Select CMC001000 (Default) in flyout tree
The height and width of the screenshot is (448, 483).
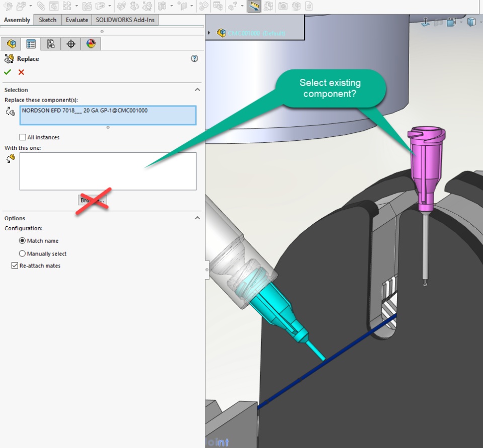(x=256, y=33)
